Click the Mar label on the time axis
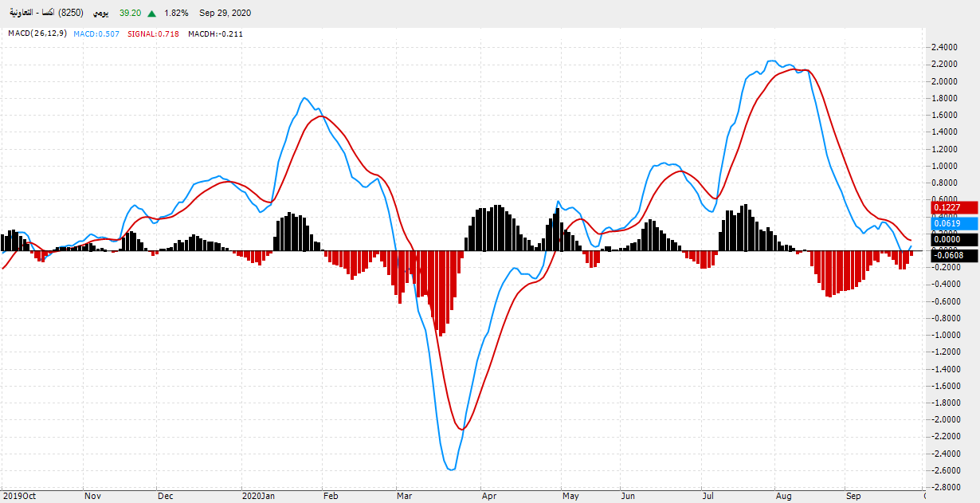 (404, 496)
